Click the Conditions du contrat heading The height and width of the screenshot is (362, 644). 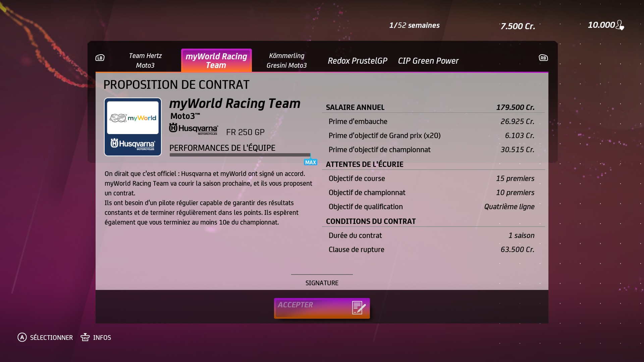pos(371,221)
